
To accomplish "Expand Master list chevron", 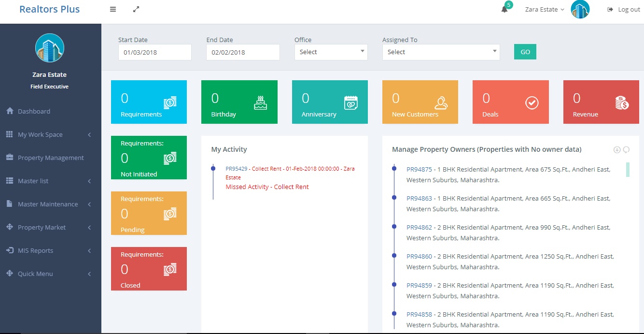I will pos(89,181).
